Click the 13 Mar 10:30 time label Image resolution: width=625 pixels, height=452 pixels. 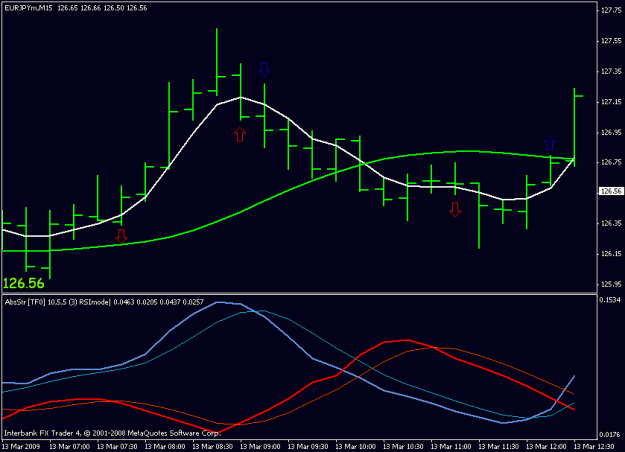(x=403, y=446)
